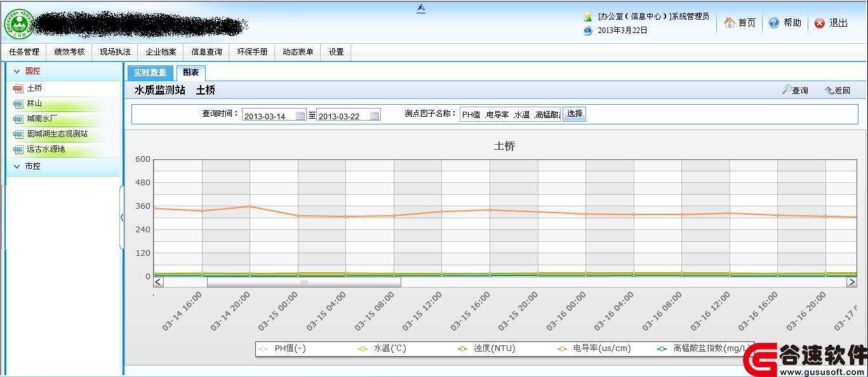Click the globe icon beside the date
This screenshot has width=868, height=377.
pyautogui.click(x=588, y=30)
